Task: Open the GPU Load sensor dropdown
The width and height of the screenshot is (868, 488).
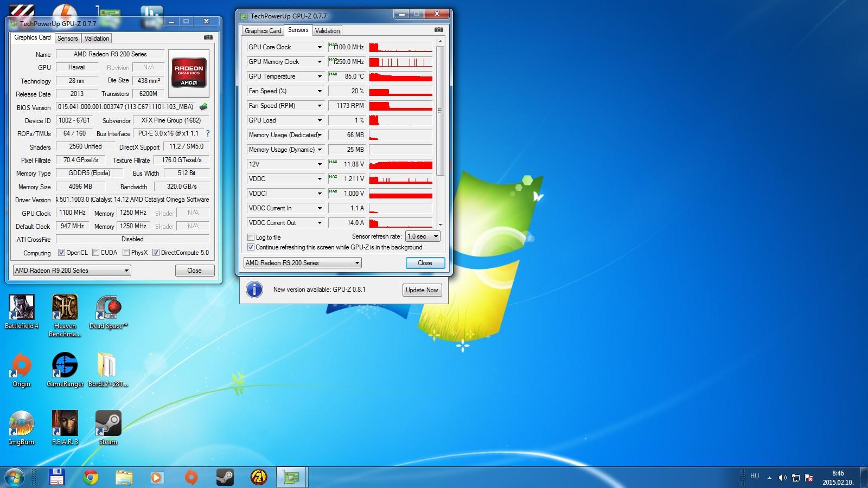Action: [x=320, y=120]
